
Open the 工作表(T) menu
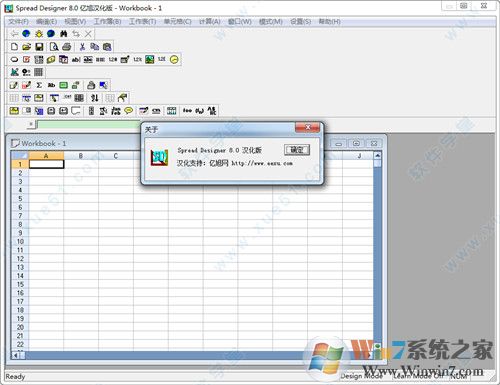(x=142, y=22)
